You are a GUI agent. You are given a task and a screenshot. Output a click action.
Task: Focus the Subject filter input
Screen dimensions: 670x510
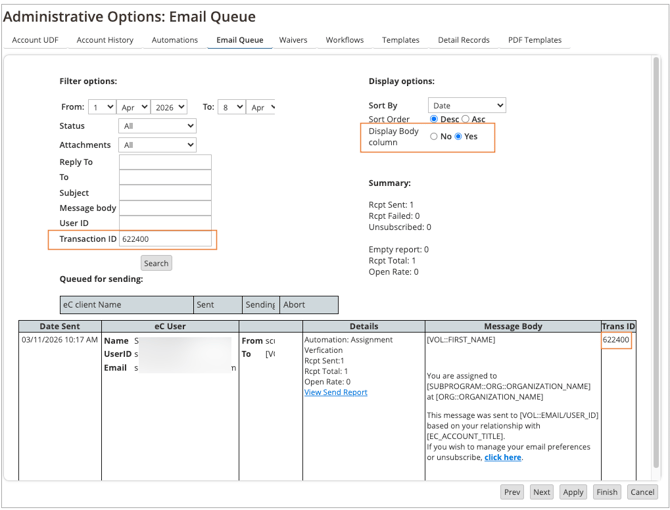click(x=165, y=192)
